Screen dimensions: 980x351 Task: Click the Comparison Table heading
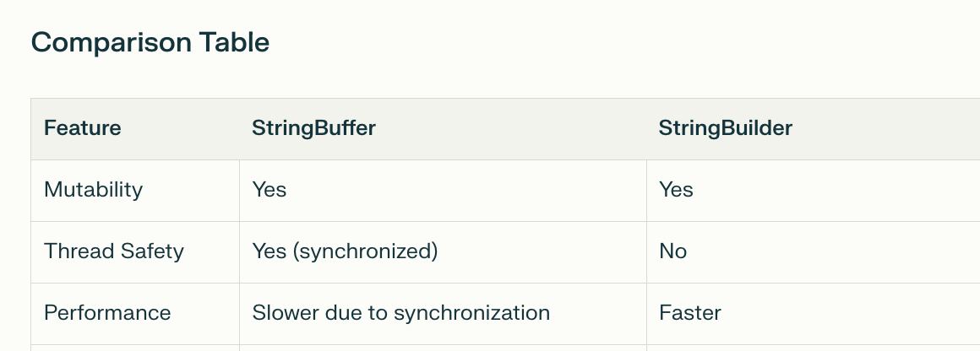click(150, 43)
